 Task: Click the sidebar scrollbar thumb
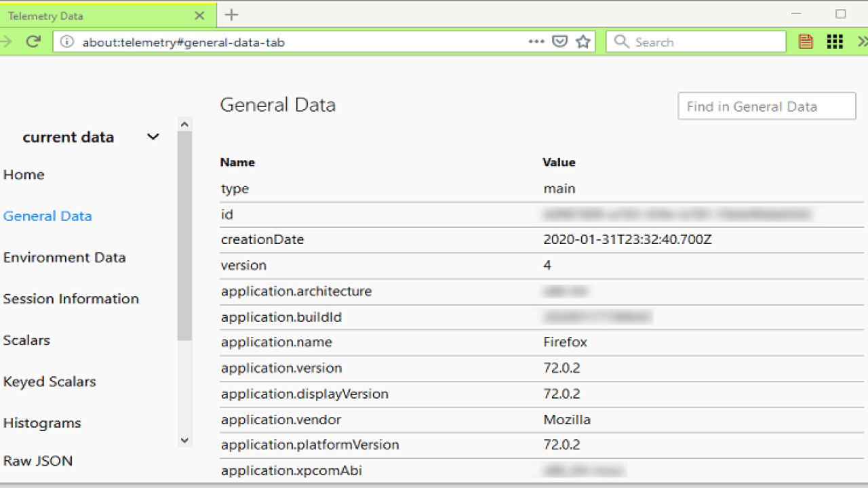pyautogui.click(x=184, y=235)
